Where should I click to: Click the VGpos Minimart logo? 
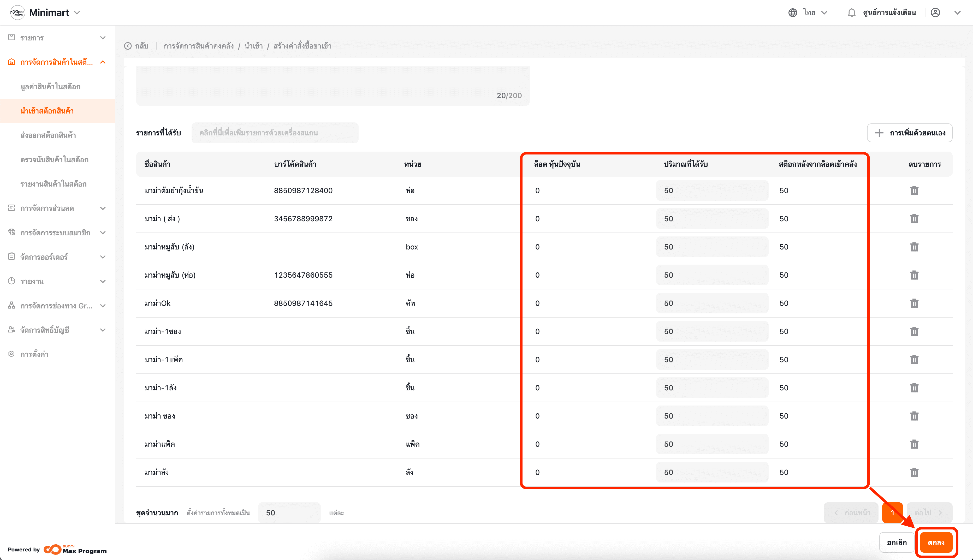tap(18, 13)
